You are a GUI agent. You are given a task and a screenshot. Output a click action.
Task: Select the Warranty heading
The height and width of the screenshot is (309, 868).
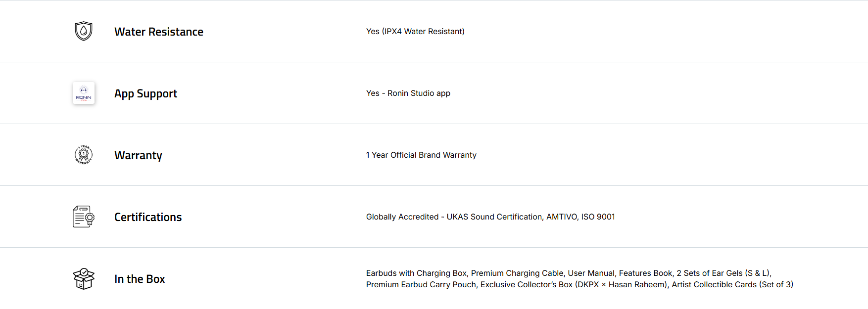point(138,155)
